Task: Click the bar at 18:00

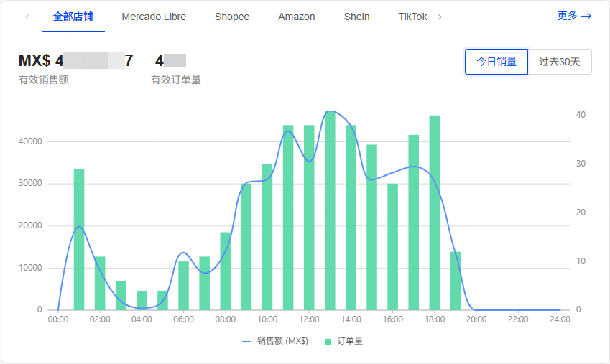Action: tap(434, 215)
